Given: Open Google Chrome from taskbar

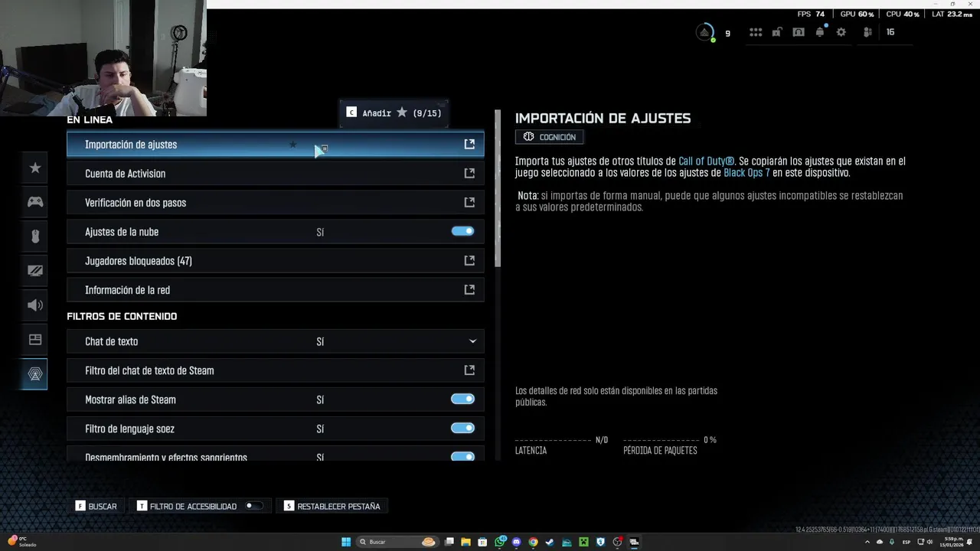Looking at the screenshot, I should [533, 542].
